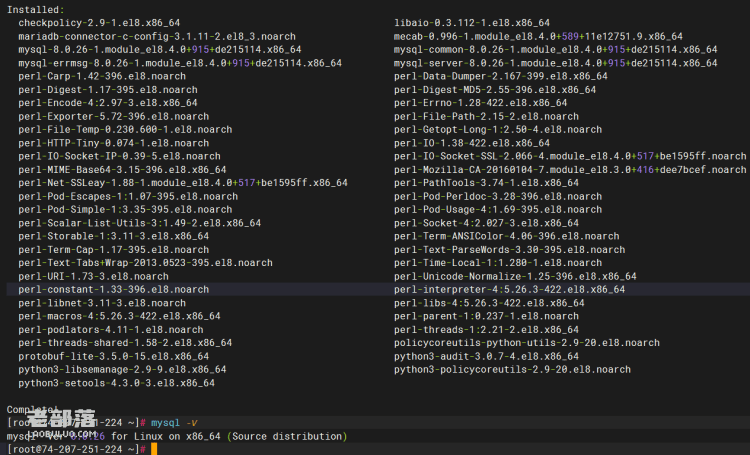
Task: Click perl-File-Path-2.15-2.el8.noarch
Action: [x=486, y=116]
